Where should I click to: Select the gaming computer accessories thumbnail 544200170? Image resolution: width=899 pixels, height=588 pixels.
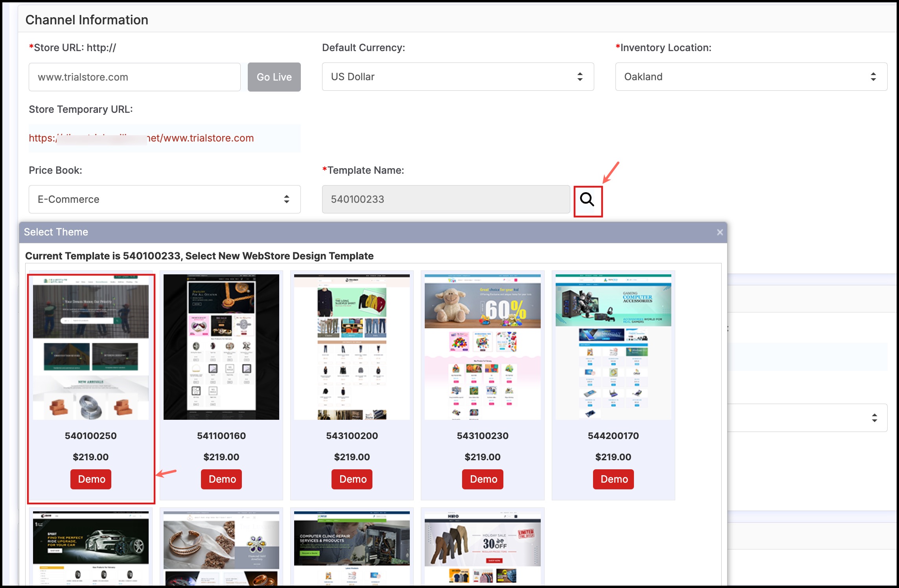[x=613, y=347]
